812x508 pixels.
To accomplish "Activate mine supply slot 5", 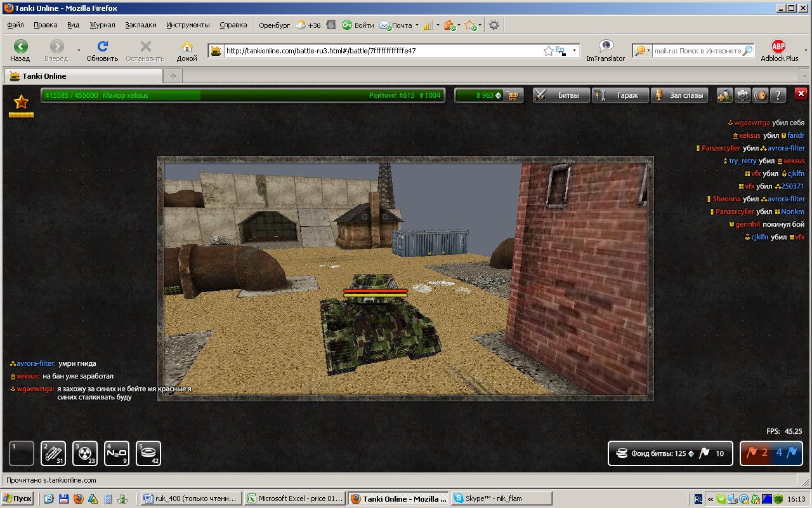I will tap(148, 453).
